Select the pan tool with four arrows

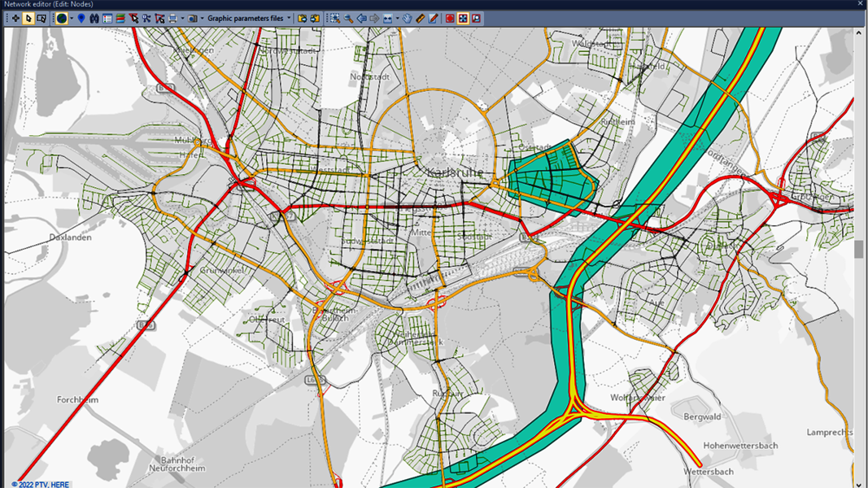pos(15,18)
